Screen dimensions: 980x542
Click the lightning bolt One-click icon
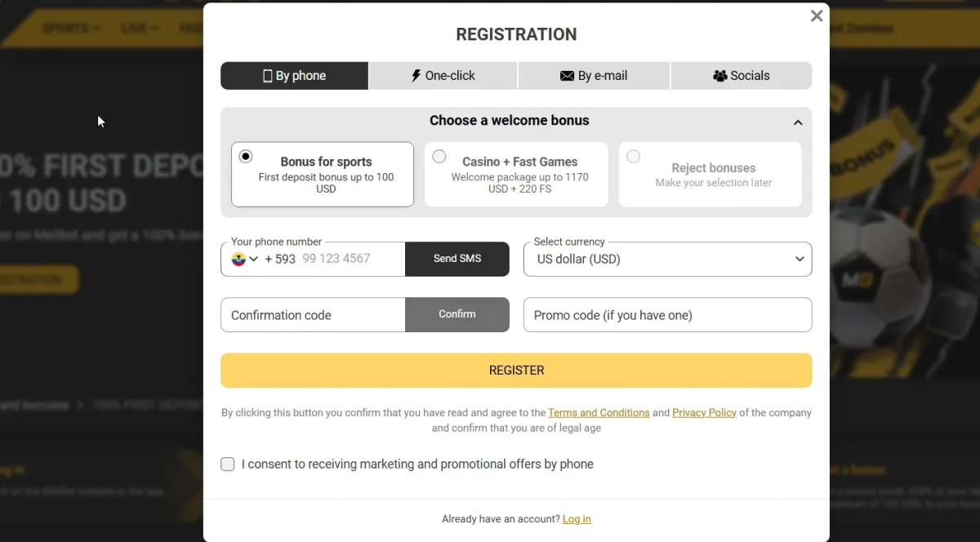coord(416,76)
